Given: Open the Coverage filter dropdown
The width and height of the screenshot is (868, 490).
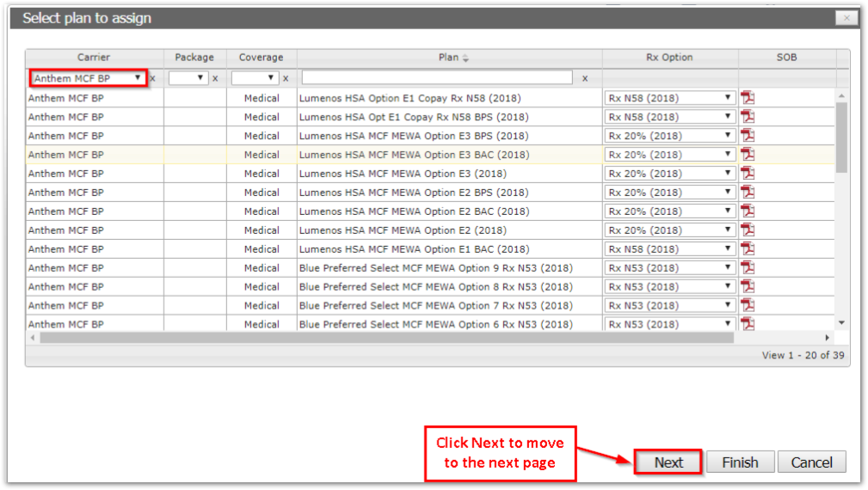Looking at the screenshot, I should coord(255,78).
